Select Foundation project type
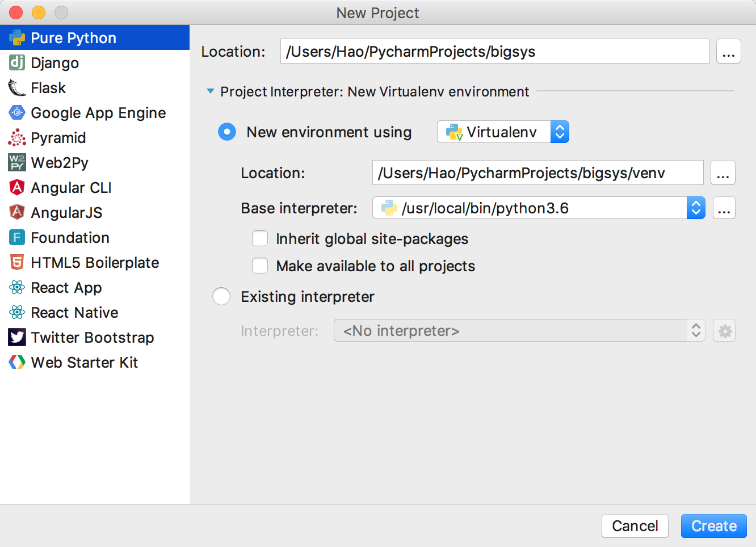The height and width of the screenshot is (547, 756). [70, 238]
